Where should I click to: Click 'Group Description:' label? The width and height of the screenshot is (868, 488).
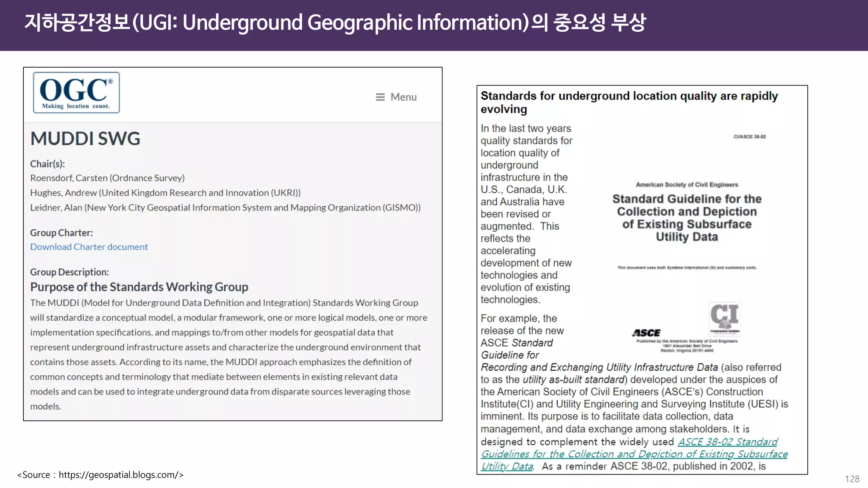click(70, 272)
